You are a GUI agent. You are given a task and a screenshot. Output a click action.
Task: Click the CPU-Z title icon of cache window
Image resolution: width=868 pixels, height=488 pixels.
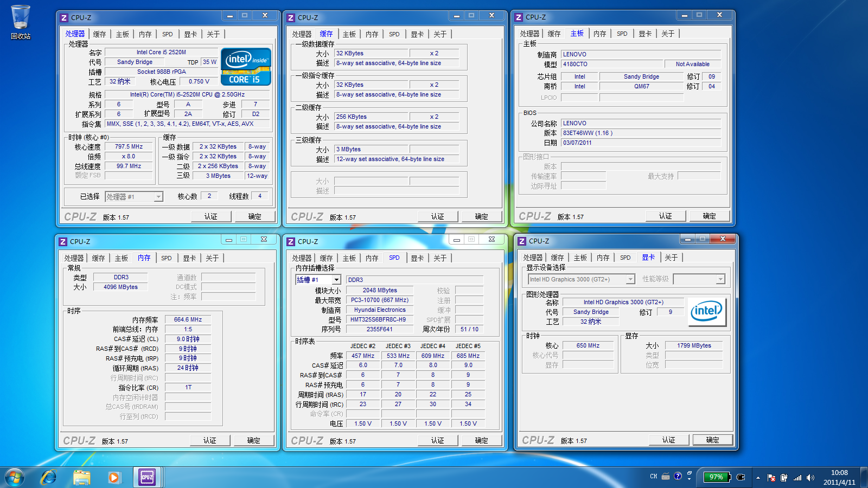point(291,17)
